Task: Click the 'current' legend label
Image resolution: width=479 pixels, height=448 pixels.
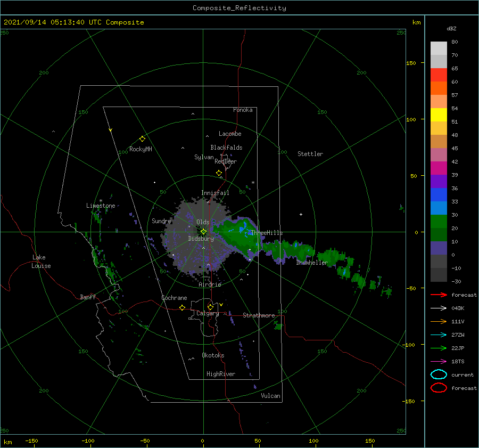Action: (463, 374)
